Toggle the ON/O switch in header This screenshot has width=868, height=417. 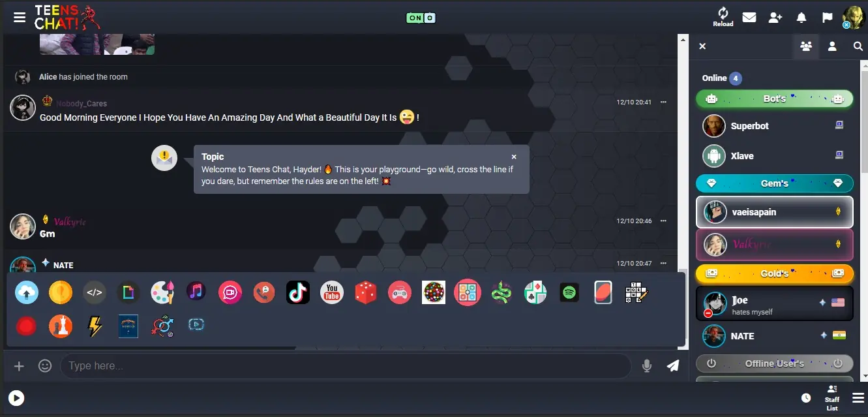coord(421,18)
